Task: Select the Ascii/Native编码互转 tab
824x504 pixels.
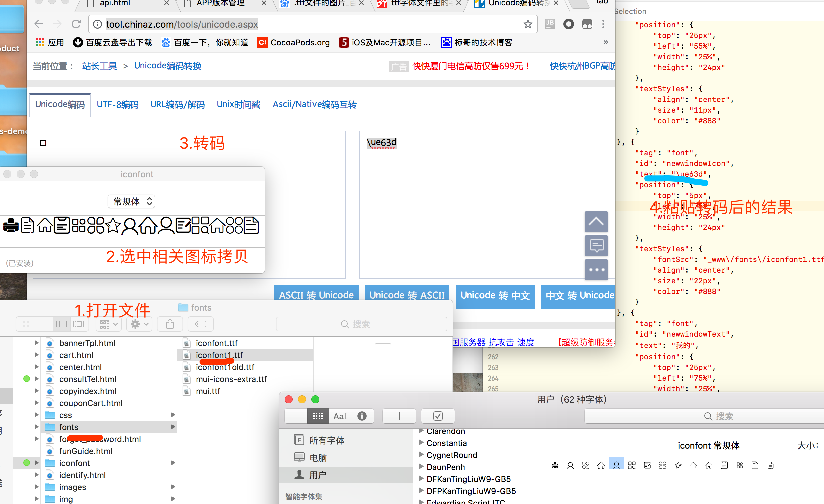Action: click(x=314, y=104)
